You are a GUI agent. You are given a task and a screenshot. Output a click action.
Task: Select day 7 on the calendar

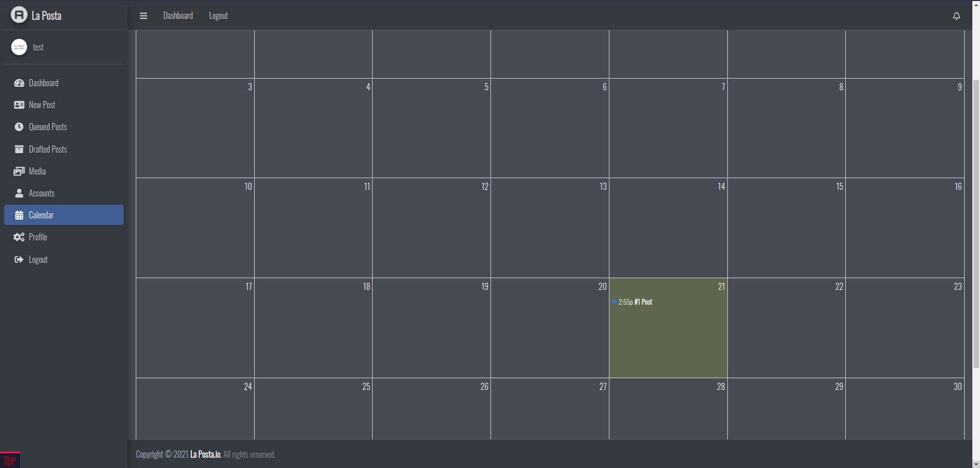[723, 87]
